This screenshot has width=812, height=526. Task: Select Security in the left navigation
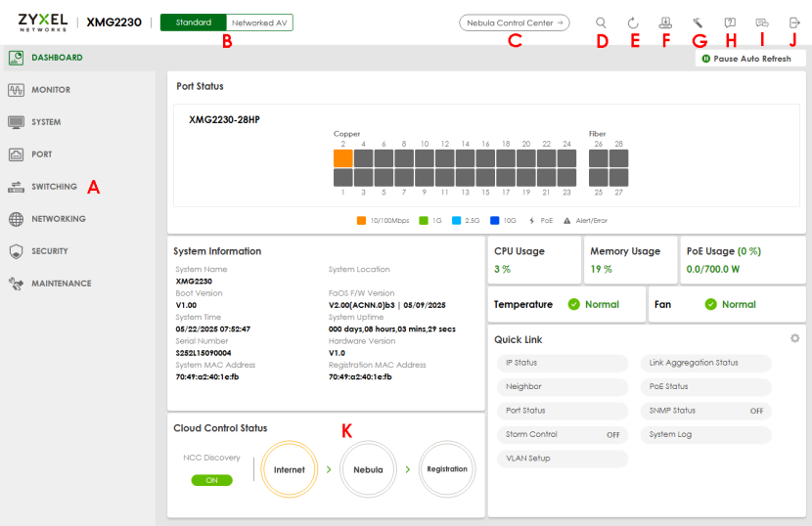point(49,251)
